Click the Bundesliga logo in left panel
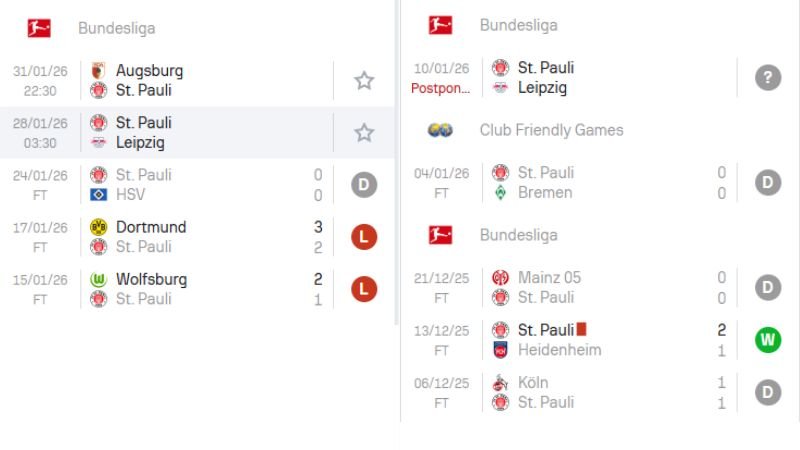 pyautogui.click(x=39, y=28)
